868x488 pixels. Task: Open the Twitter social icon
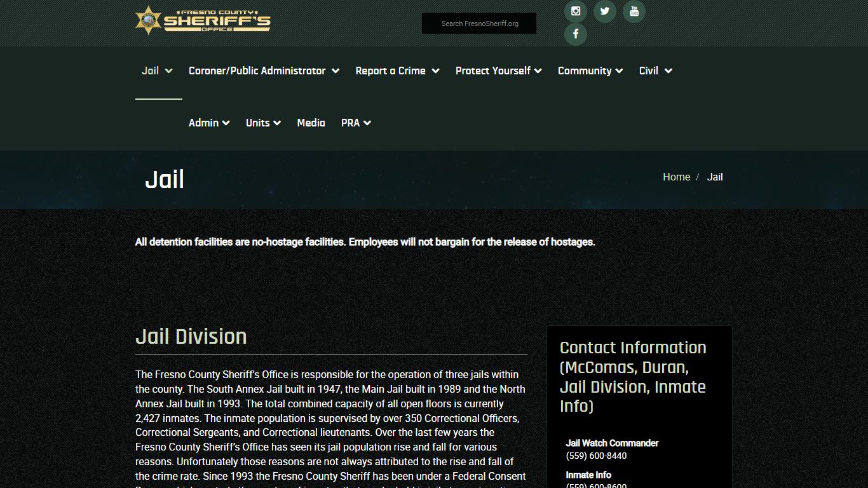point(604,11)
